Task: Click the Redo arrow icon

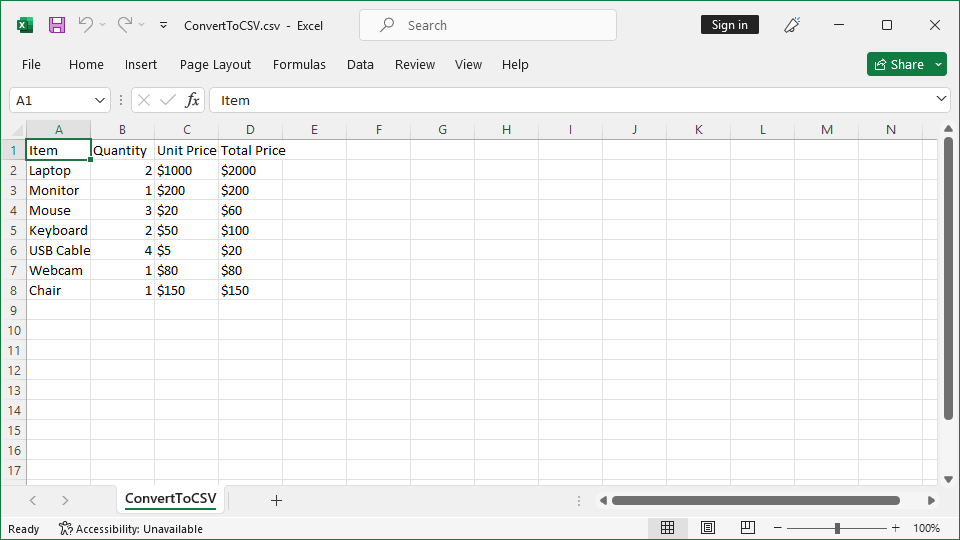Action: click(x=124, y=25)
